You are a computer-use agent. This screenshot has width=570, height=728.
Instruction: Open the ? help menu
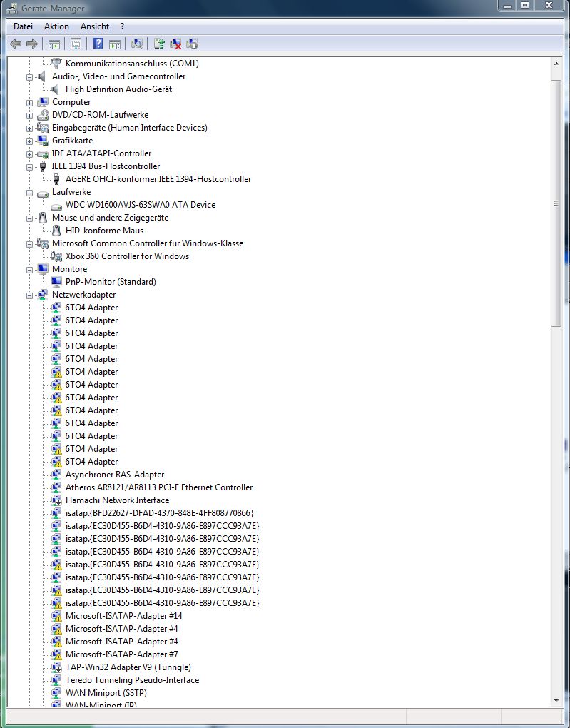click(122, 26)
